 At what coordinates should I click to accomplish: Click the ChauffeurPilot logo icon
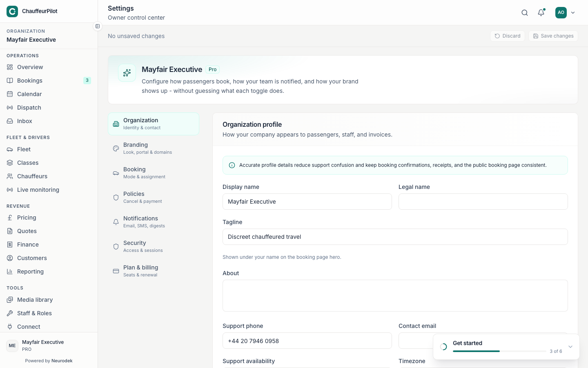pyautogui.click(x=12, y=11)
